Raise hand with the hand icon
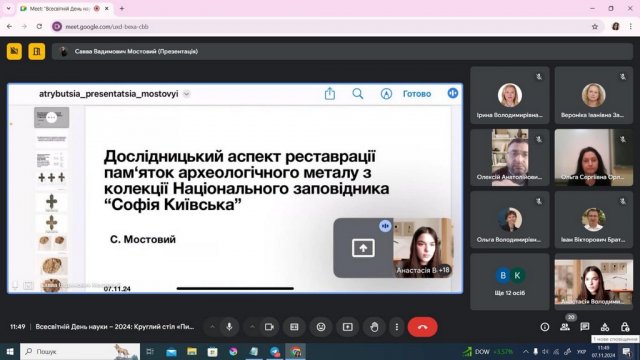This screenshot has height=360, width=640. (374, 327)
